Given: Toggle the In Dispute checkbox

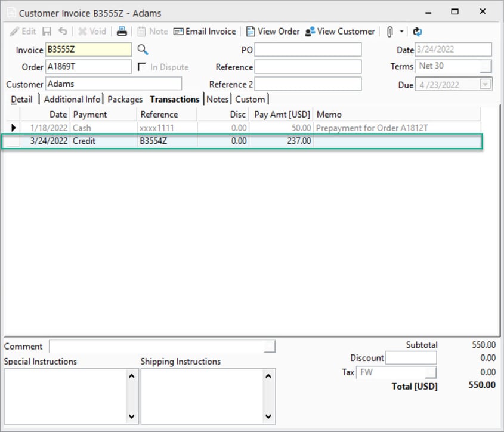Looking at the screenshot, I should pyautogui.click(x=141, y=67).
